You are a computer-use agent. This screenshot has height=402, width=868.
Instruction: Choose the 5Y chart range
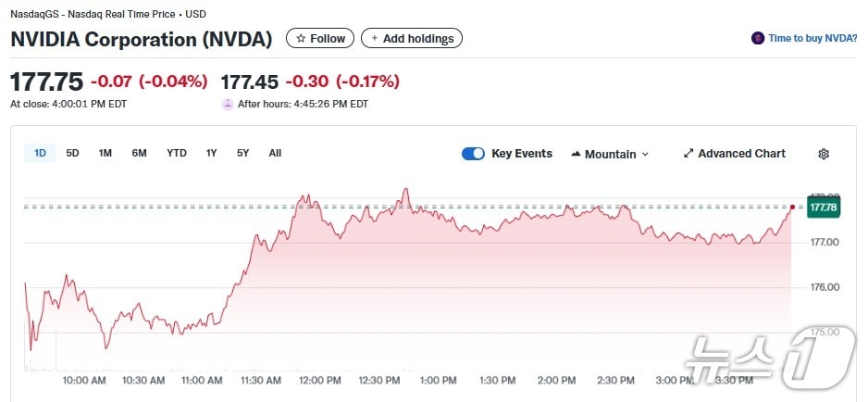click(x=242, y=154)
